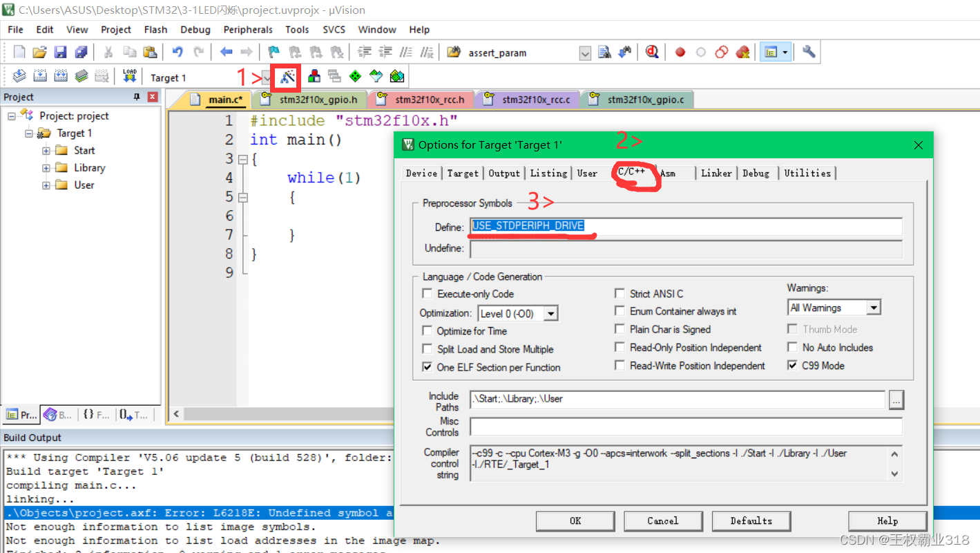Open the Find in Files binoculars icon
Image resolution: width=980 pixels, height=553 pixels.
[x=603, y=51]
